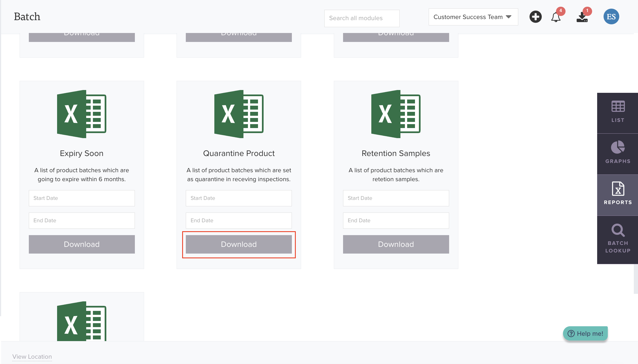
Task: Download the Expiry Soon report
Action: point(82,244)
